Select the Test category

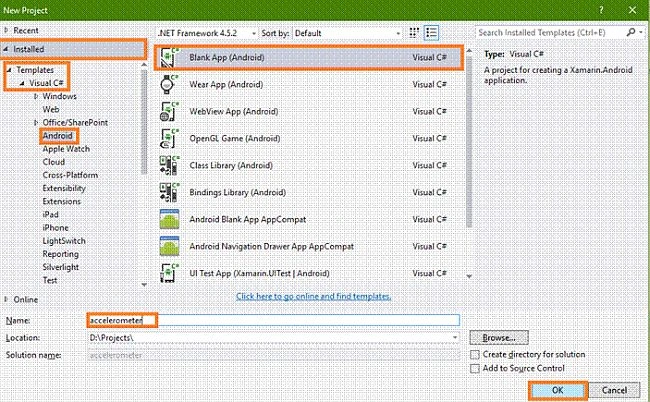pos(50,281)
